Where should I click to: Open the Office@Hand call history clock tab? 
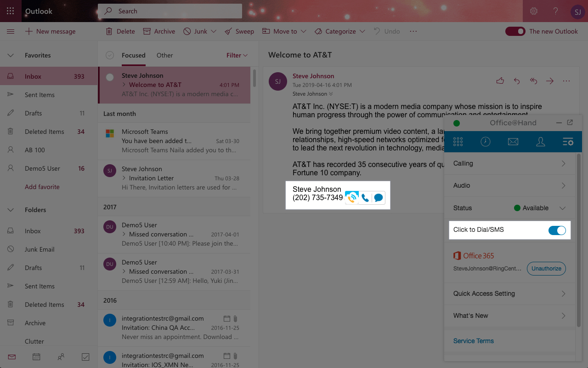click(x=485, y=142)
